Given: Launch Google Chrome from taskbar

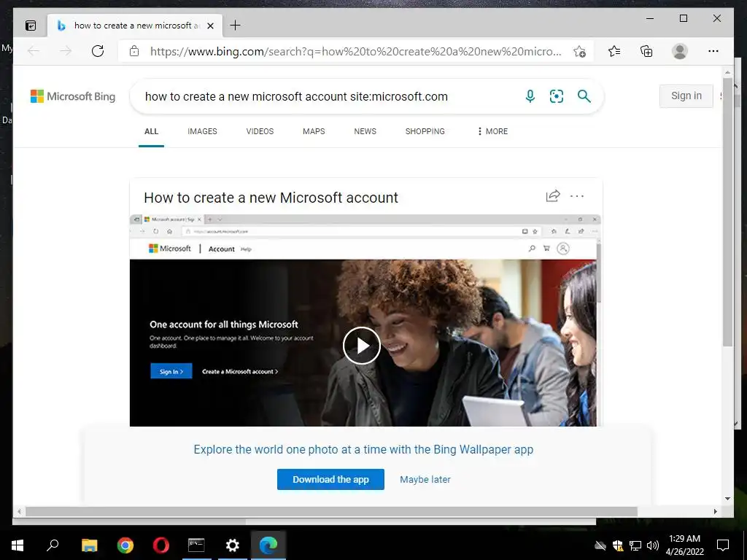Looking at the screenshot, I should (x=125, y=545).
